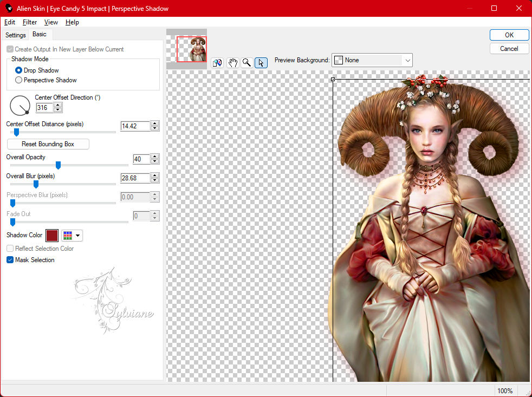Click the Overall Blur slider handle

pos(36,184)
